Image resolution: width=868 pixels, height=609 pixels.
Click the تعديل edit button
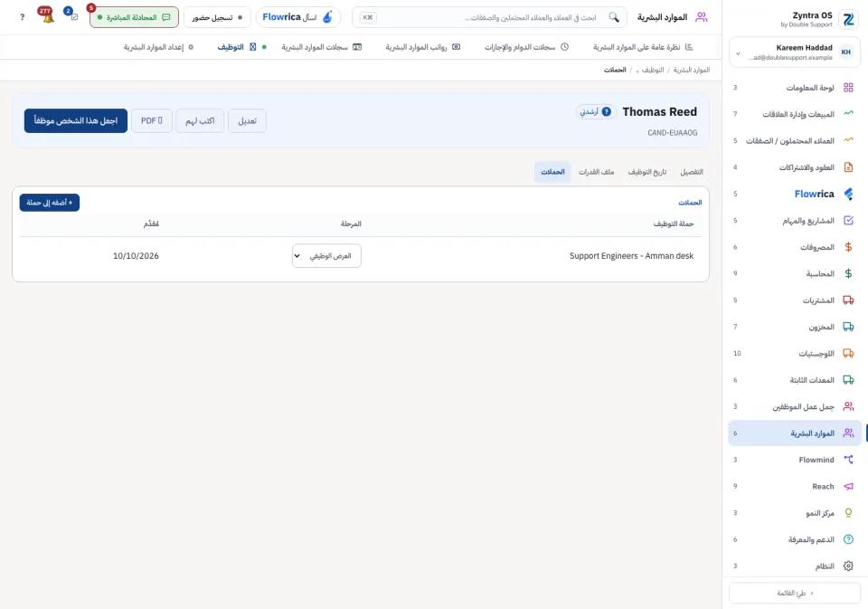point(247,120)
